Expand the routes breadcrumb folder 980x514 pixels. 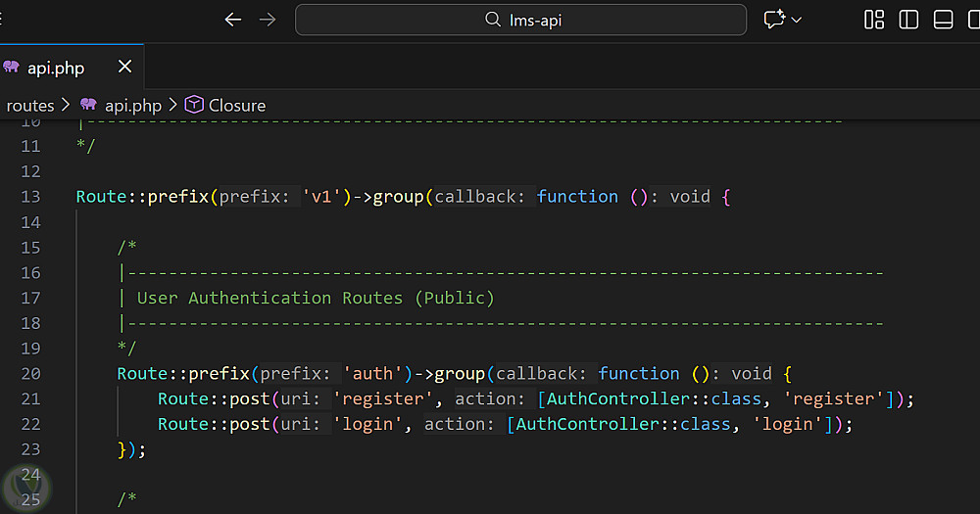click(x=30, y=105)
